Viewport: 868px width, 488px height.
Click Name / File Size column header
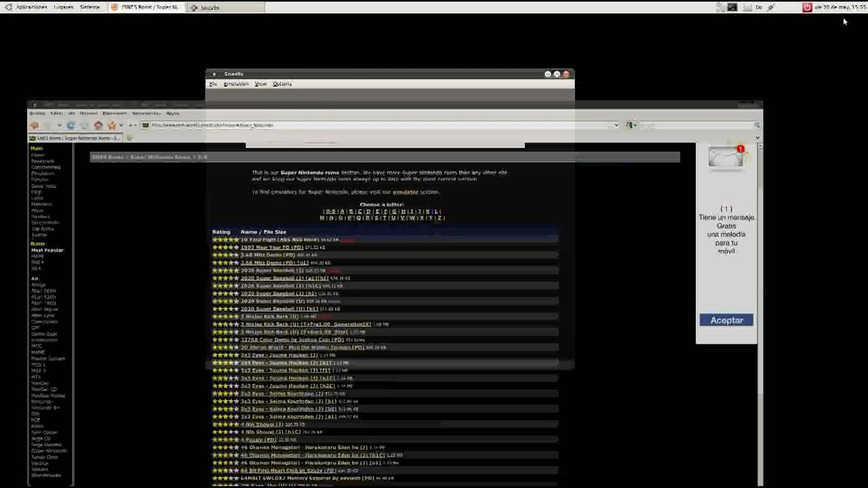(x=263, y=232)
